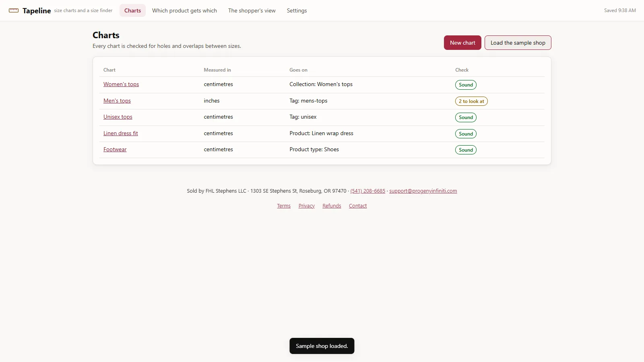Click the Sound badge for Linen dress fit
This screenshot has height=362, width=644.
[x=466, y=134]
